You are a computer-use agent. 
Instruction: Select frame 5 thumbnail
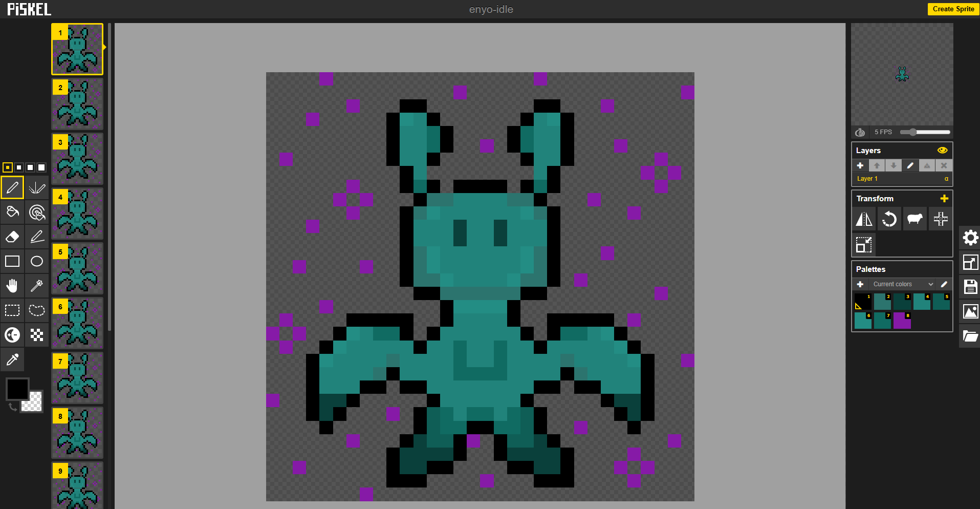77,268
